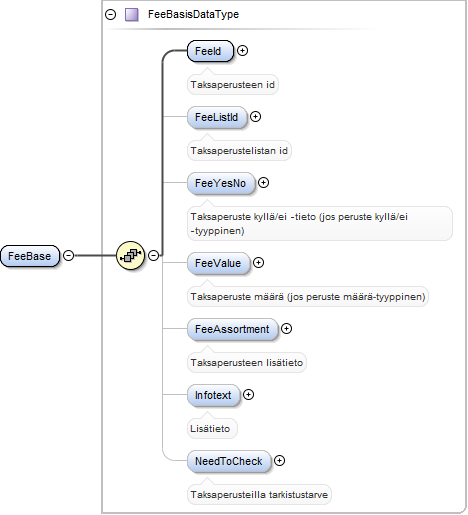Expand the FeeListId element
This screenshot has height=515, width=468.
point(255,117)
